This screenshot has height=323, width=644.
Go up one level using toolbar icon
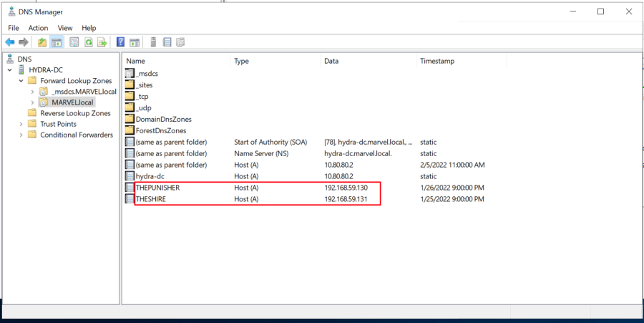42,42
